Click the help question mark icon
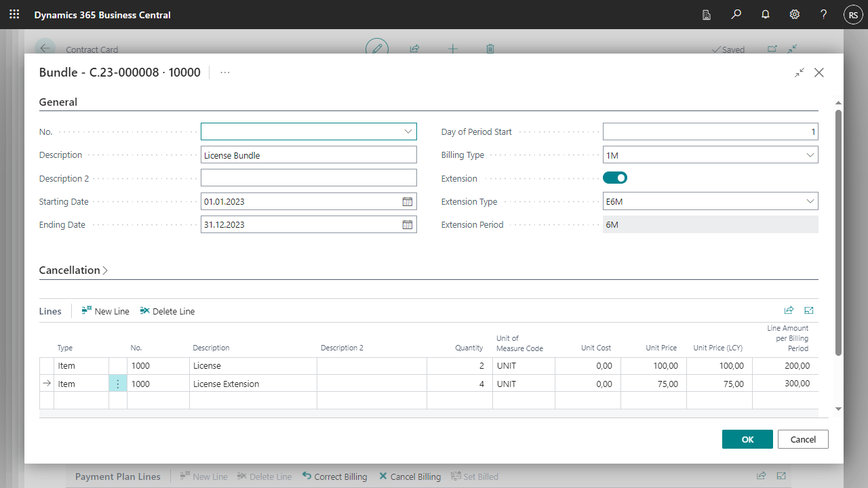The image size is (868, 488). pos(823,14)
